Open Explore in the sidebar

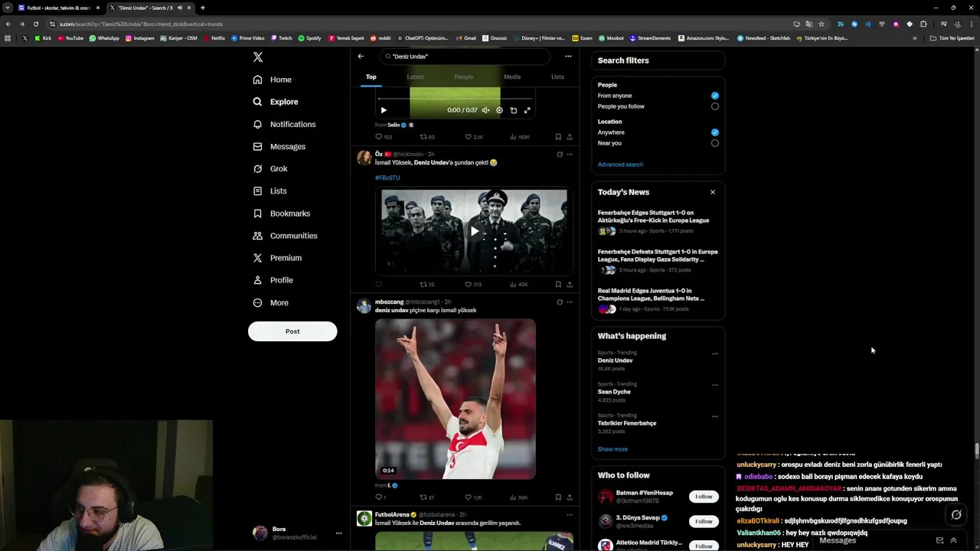[276, 102]
